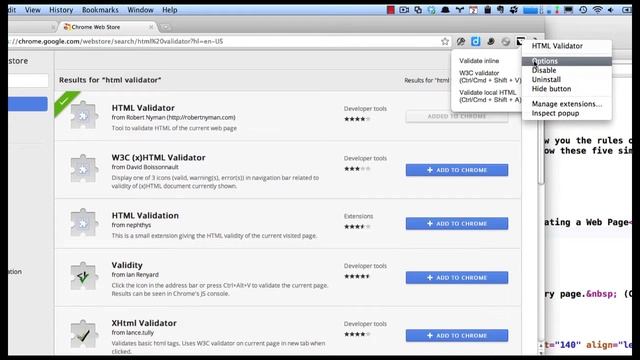Screen dimensions: 640x360
Task: Open a new tab button
Action: click(165, 27)
